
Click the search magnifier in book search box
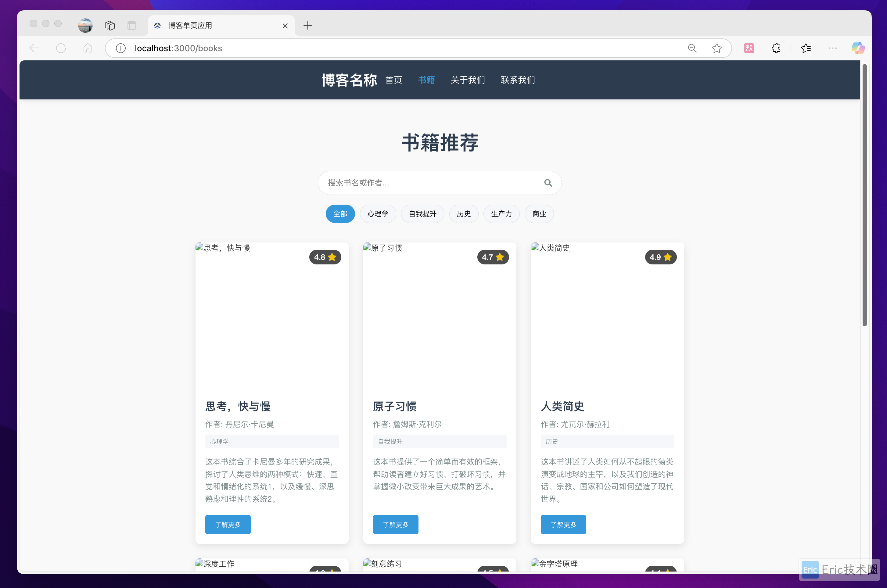click(548, 183)
